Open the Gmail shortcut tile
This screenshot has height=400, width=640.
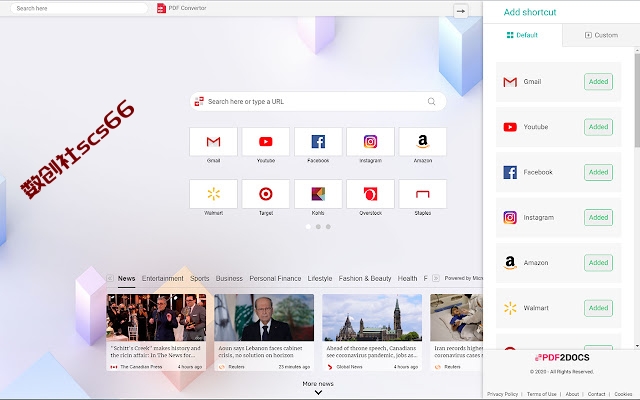(213, 142)
